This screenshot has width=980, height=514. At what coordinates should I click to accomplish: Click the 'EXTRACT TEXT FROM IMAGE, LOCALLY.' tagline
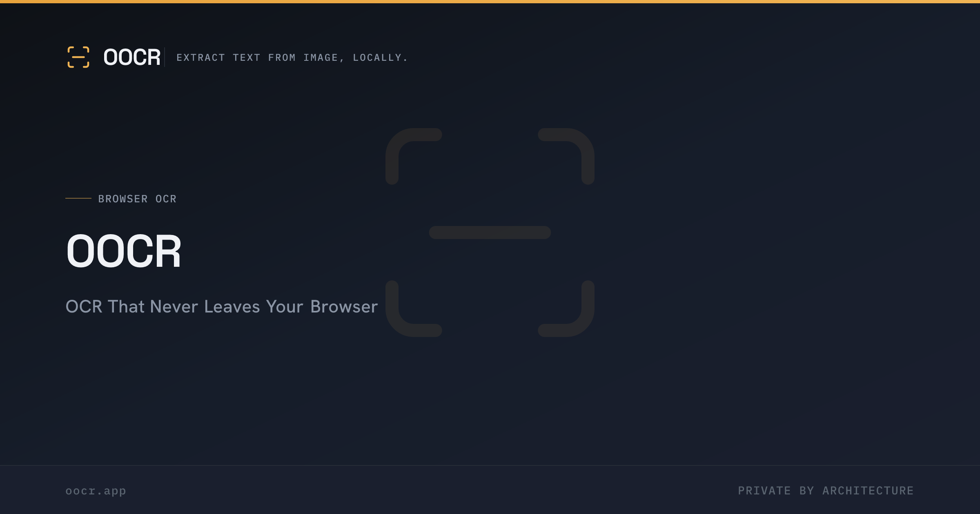coord(292,58)
